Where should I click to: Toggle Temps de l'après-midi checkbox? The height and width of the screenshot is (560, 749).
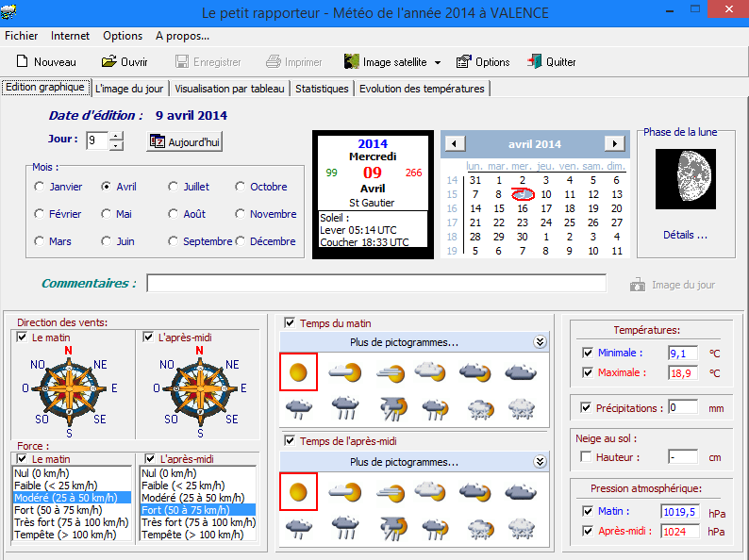point(290,440)
